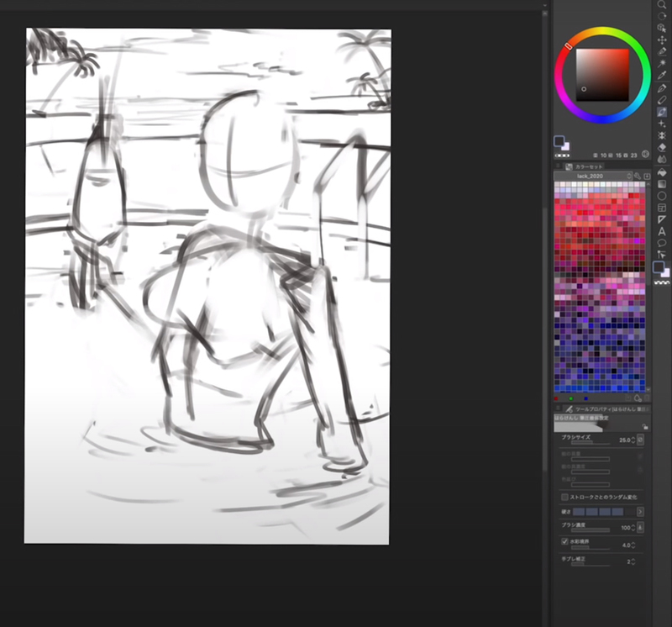The image size is (672, 627).
Task: Open the Tool Property panel tab
Action: [x=596, y=408]
